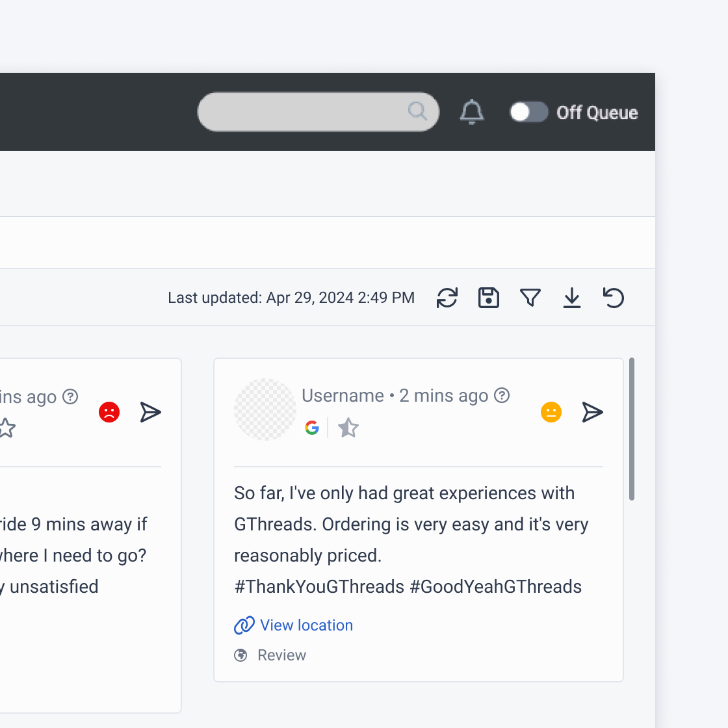
Task: Click the notifications bell icon
Action: (x=472, y=112)
